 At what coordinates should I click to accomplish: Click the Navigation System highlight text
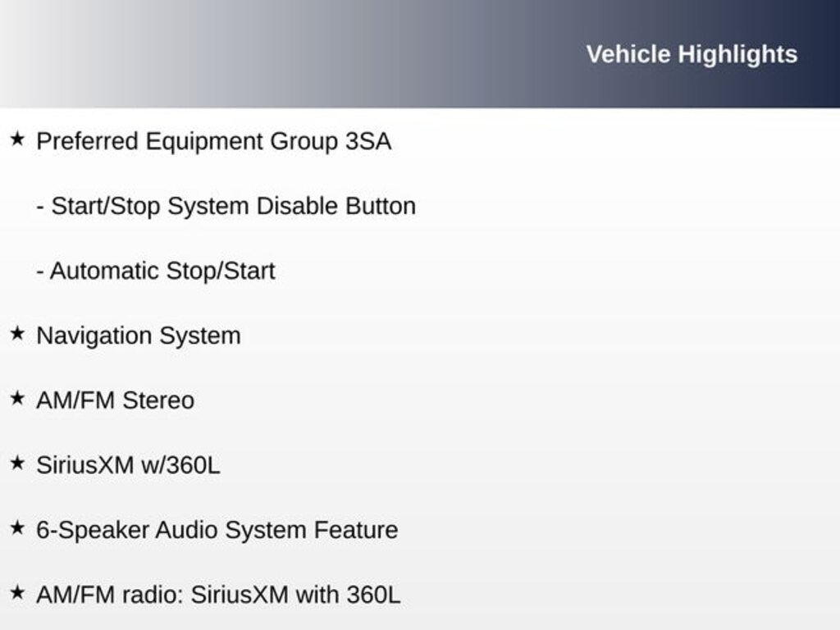click(x=138, y=336)
